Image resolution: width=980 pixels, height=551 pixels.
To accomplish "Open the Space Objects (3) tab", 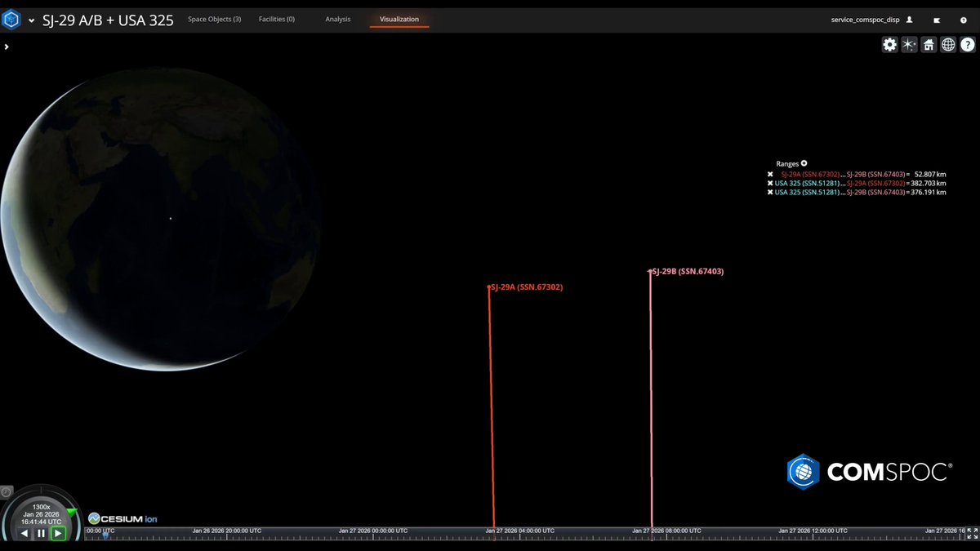I will coord(214,19).
